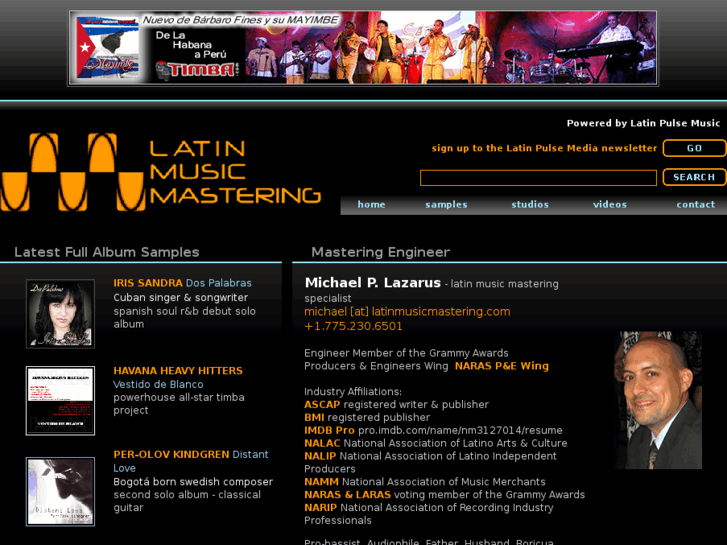
Task: Click the text 'Cuban singer & songwriter'
Action: click(180, 298)
